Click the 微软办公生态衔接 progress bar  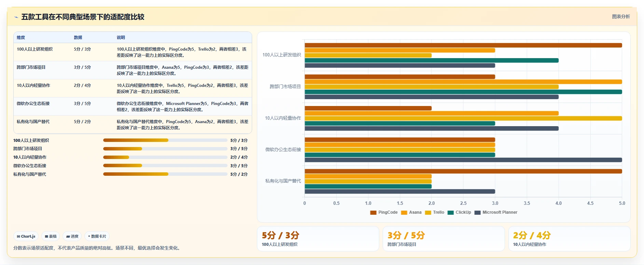click(165, 165)
